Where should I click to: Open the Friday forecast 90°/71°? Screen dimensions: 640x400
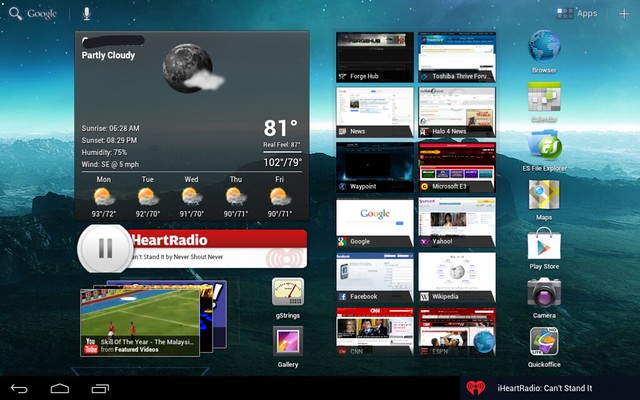click(280, 196)
